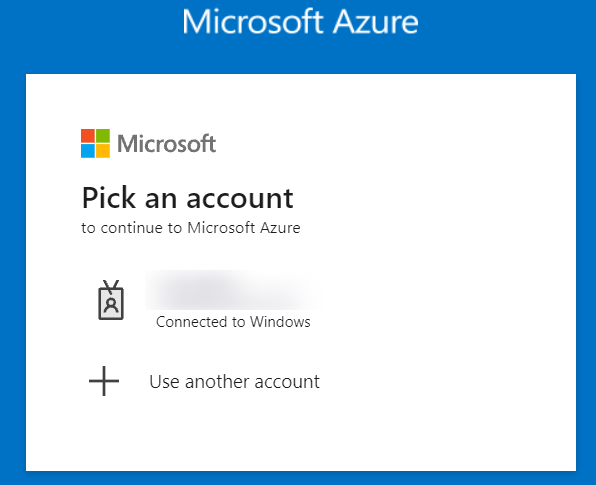The width and height of the screenshot is (596, 485).
Task: Choose the "Use another account" option
Action: (x=205, y=381)
